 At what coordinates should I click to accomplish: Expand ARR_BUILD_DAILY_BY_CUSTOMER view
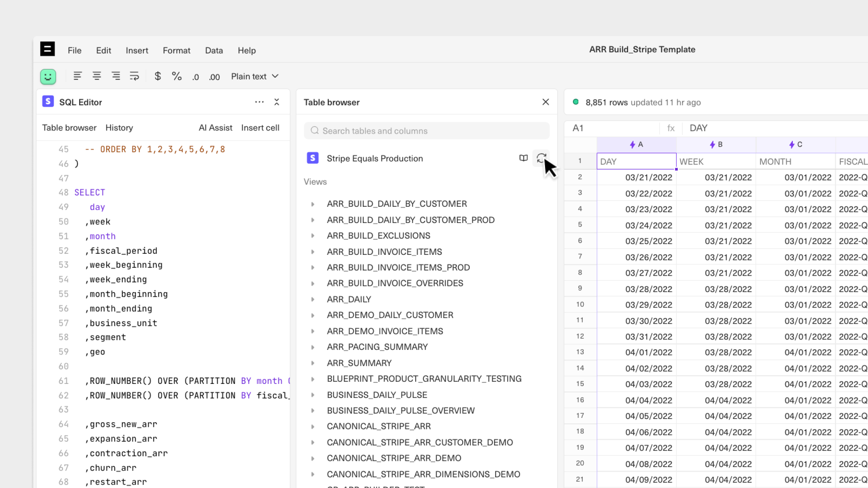313,204
